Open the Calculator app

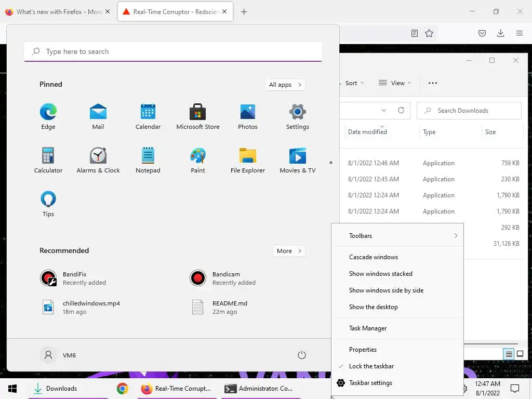(48, 160)
